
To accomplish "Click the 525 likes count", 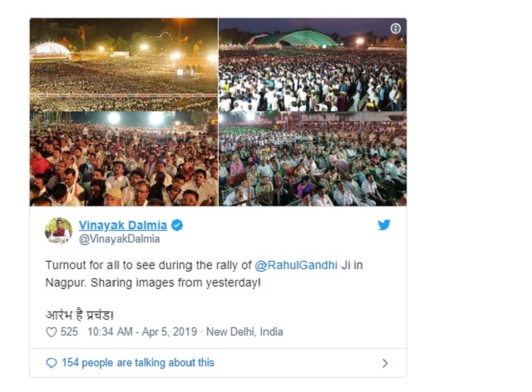I will click(69, 331).
